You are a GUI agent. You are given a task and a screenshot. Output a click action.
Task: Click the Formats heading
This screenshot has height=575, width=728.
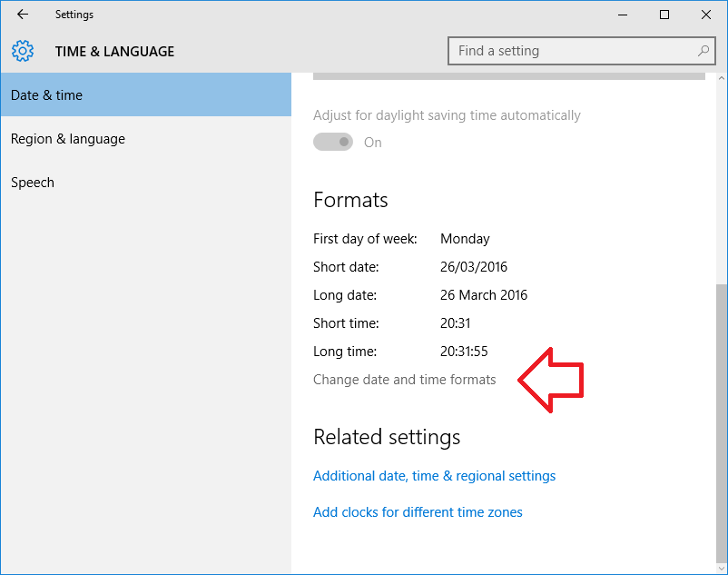click(350, 200)
